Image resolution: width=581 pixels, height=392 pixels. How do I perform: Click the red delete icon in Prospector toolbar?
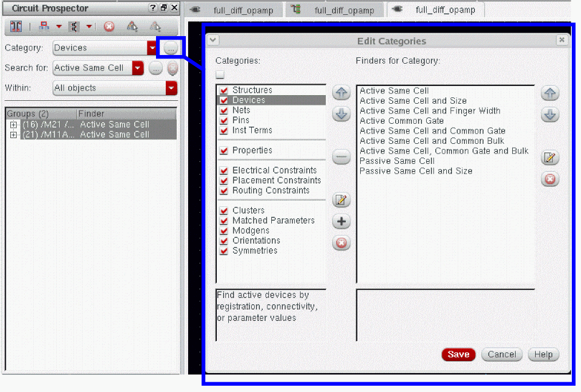[x=109, y=26]
